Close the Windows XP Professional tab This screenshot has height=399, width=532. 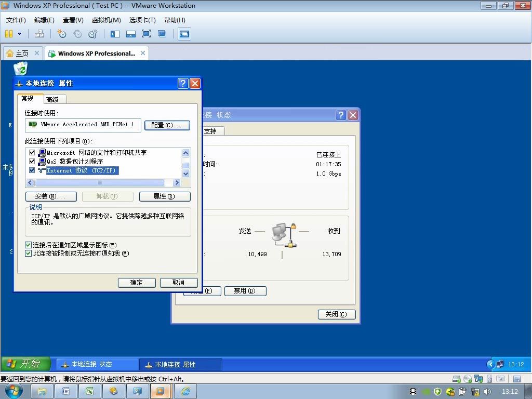pos(143,53)
